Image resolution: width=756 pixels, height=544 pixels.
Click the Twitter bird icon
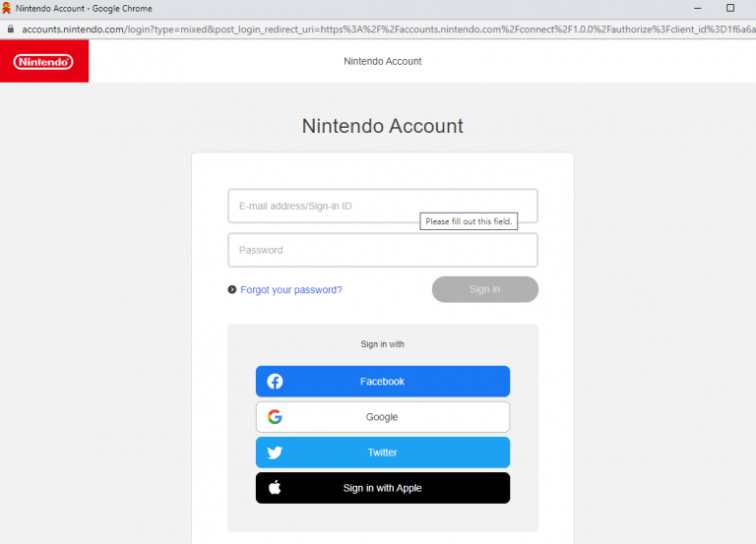pos(275,453)
